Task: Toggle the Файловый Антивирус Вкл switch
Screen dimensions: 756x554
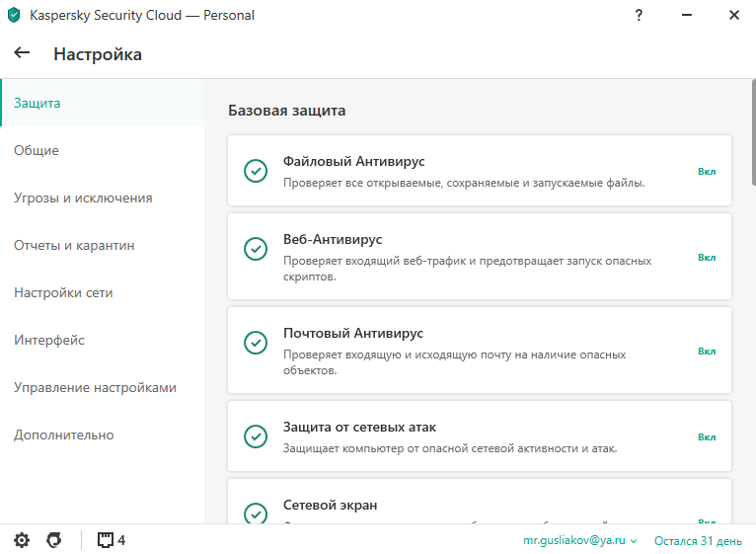Action: coord(707,171)
